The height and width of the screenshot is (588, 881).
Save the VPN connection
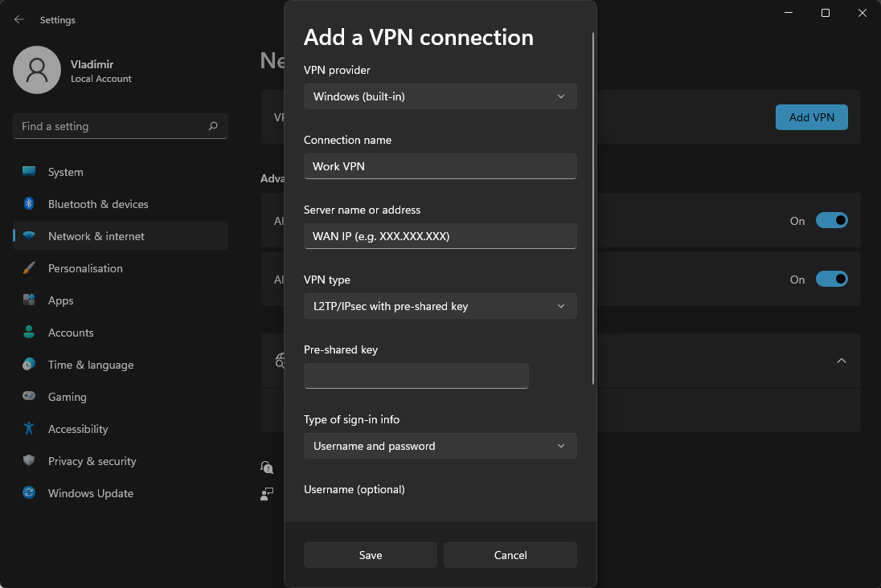pos(371,555)
